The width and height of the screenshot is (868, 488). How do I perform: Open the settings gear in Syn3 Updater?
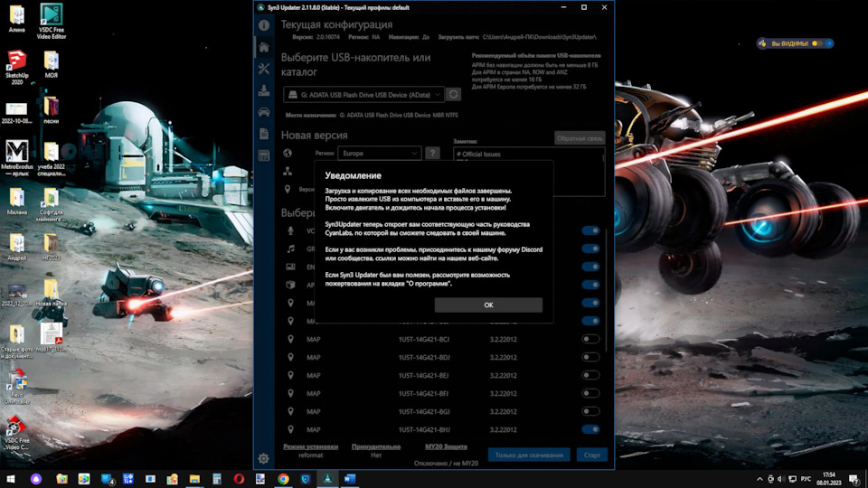point(263,458)
